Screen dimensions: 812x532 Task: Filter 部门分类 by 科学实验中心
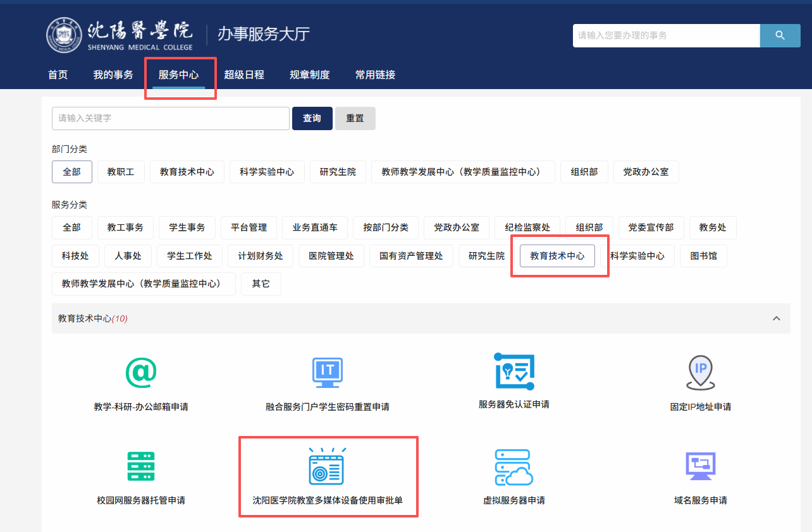(x=267, y=172)
